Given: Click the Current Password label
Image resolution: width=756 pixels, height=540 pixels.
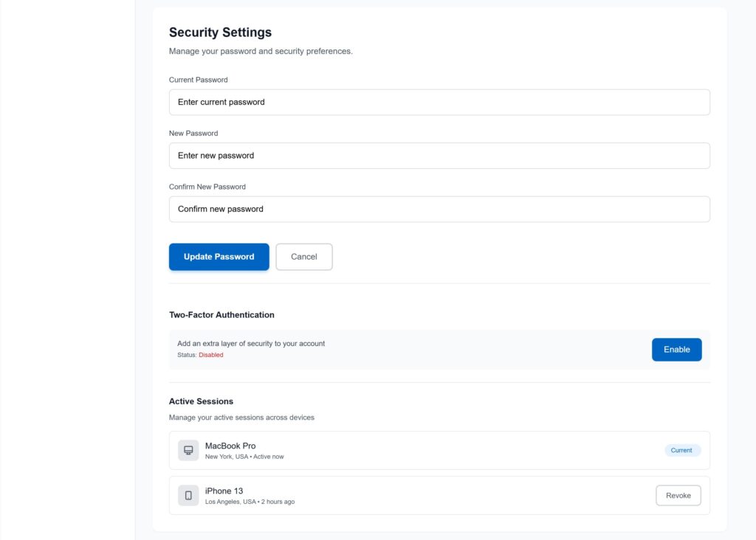Looking at the screenshot, I should (x=198, y=80).
